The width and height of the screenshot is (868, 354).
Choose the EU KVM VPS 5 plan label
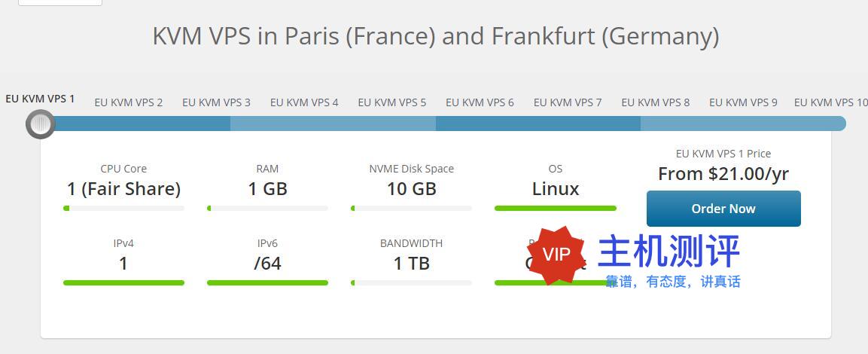(x=392, y=102)
